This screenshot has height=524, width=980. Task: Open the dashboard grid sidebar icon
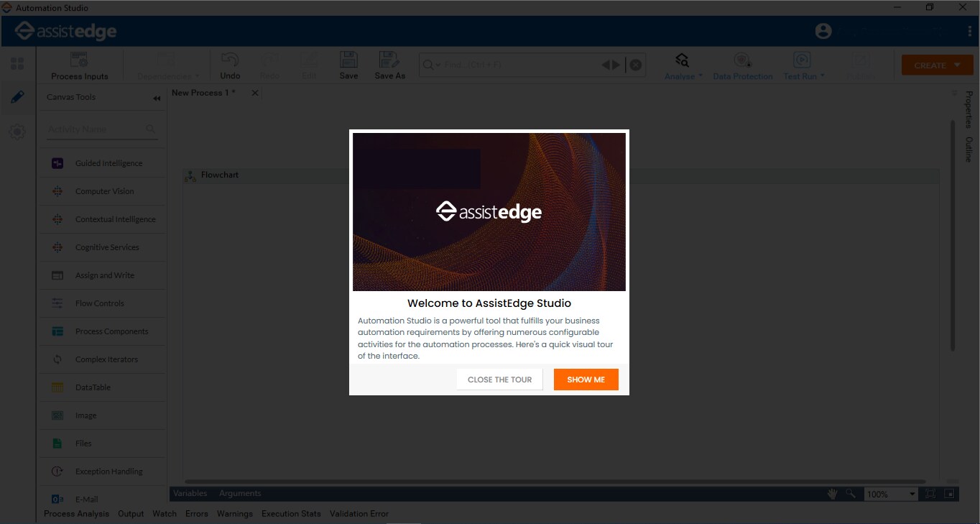pyautogui.click(x=17, y=64)
